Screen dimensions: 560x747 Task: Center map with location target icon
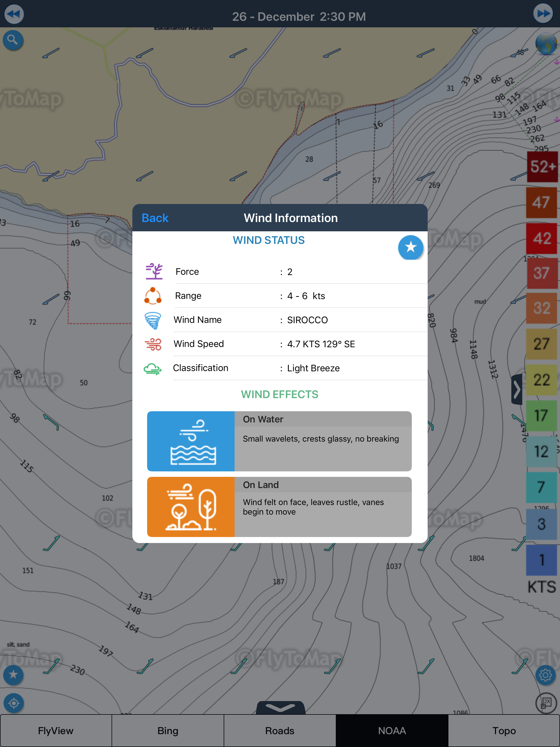click(x=13, y=703)
